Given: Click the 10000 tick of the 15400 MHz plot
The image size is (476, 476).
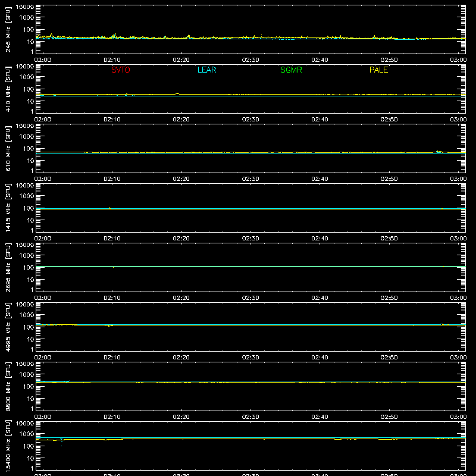Looking at the screenshot, I should (x=25, y=424).
